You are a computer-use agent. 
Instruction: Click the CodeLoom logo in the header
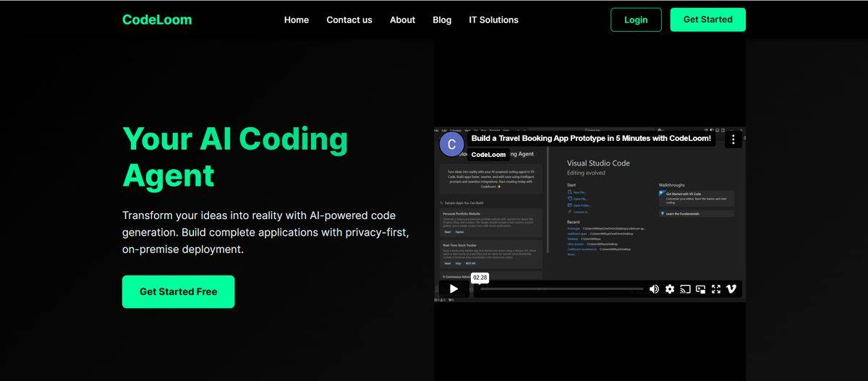pyautogui.click(x=157, y=20)
